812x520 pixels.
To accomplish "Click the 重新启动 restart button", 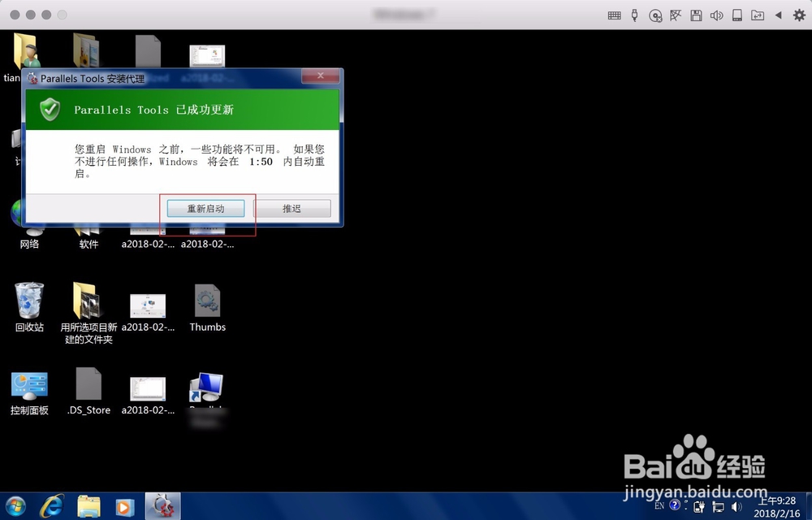I will pyautogui.click(x=205, y=209).
